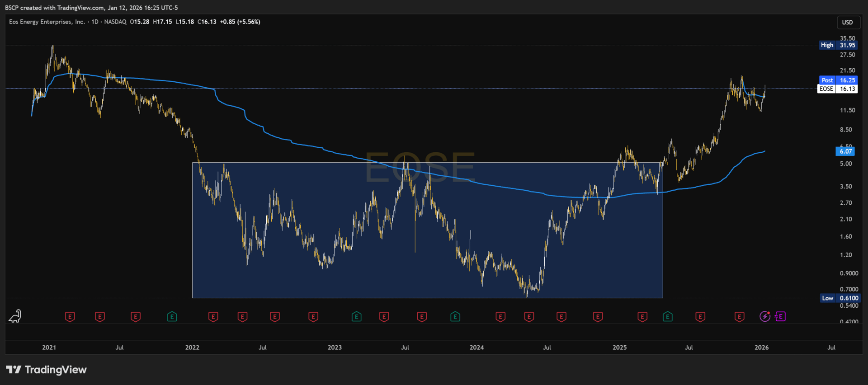Click the 0.5400 value on the price scale
The image size is (868, 385).
(849, 306)
